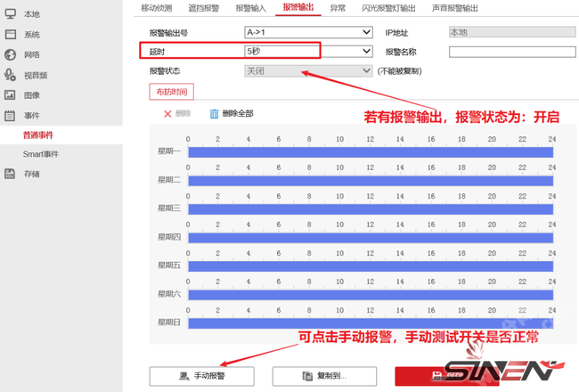Select the 事件 calendar icon

(10, 116)
